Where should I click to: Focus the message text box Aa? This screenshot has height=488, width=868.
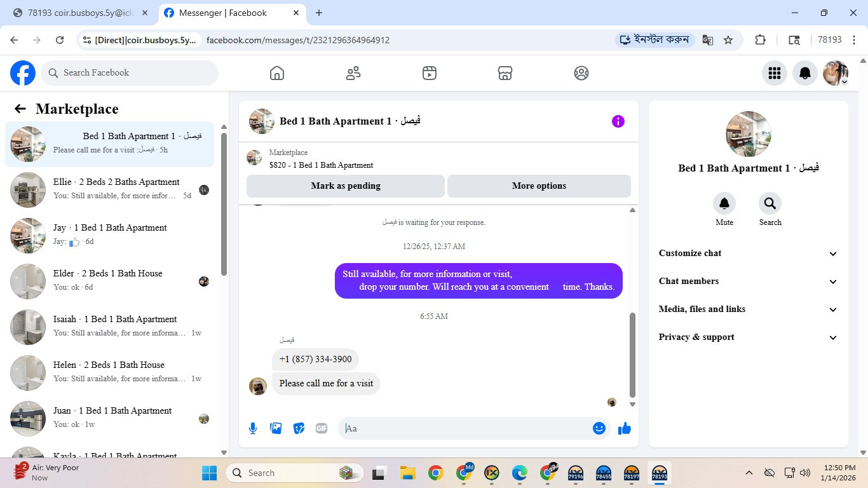(x=467, y=428)
